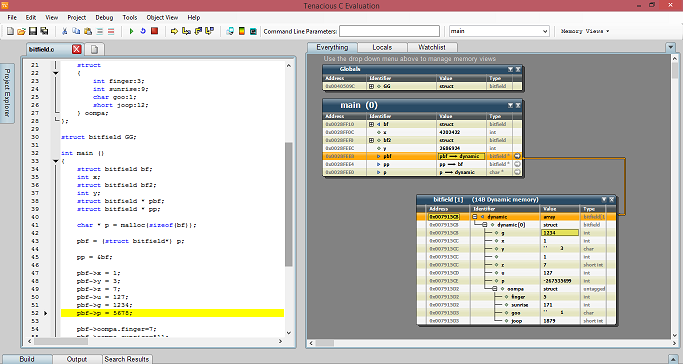
Task: Click the Command Line Parameters input field
Action: (389, 31)
